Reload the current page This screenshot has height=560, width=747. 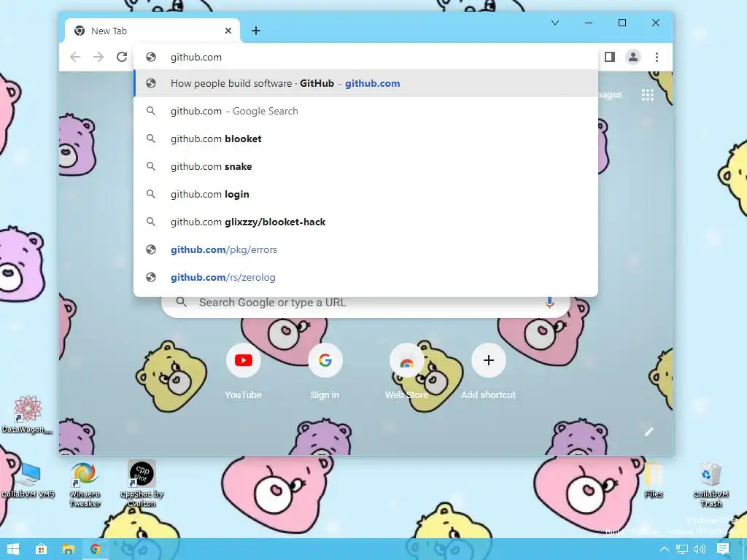[x=122, y=57]
